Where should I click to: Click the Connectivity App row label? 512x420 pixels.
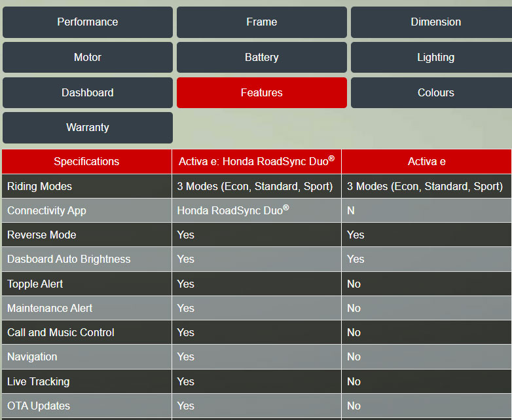(46, 210)
